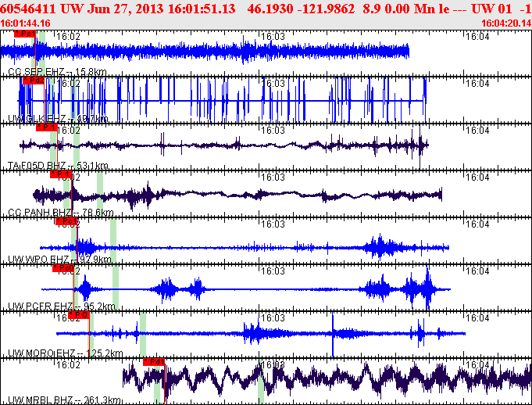Select the P 1 pick marker on CC.PANH trace

60,174
